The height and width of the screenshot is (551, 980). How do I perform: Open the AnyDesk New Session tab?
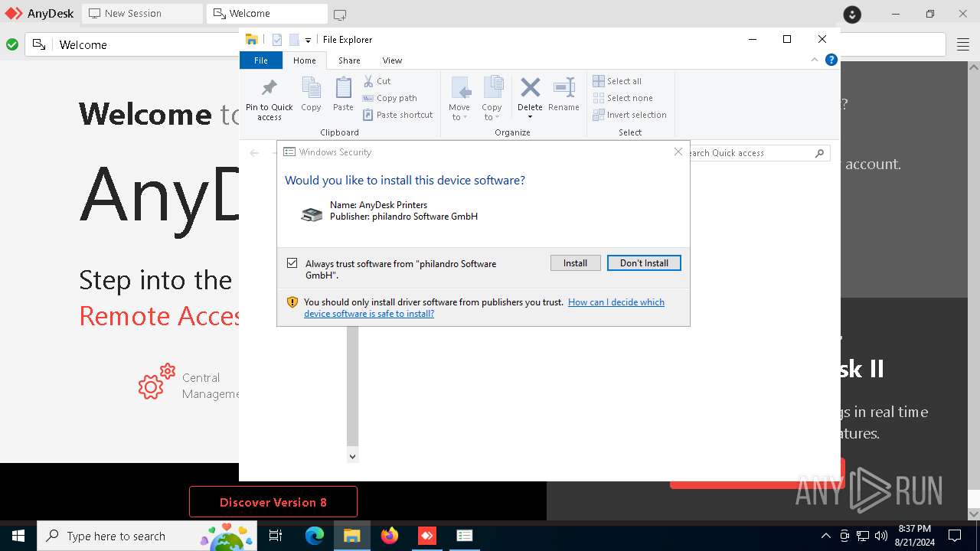pos(142,14)
